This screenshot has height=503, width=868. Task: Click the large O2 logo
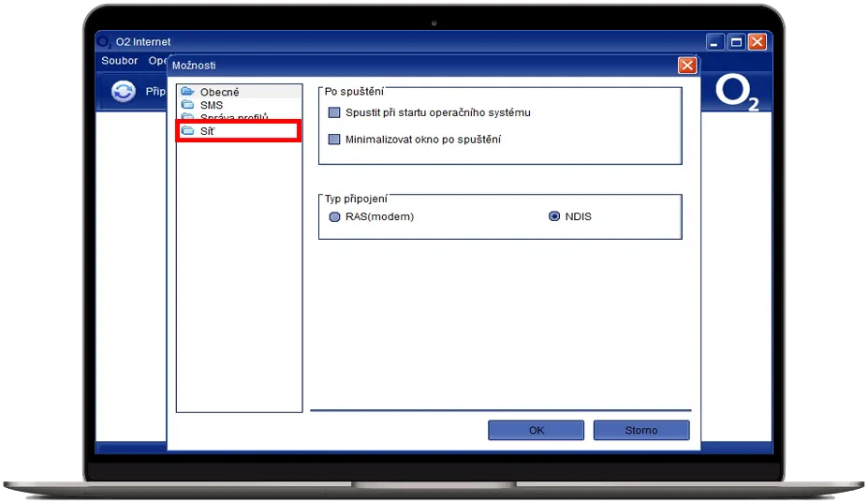point(736,93)
